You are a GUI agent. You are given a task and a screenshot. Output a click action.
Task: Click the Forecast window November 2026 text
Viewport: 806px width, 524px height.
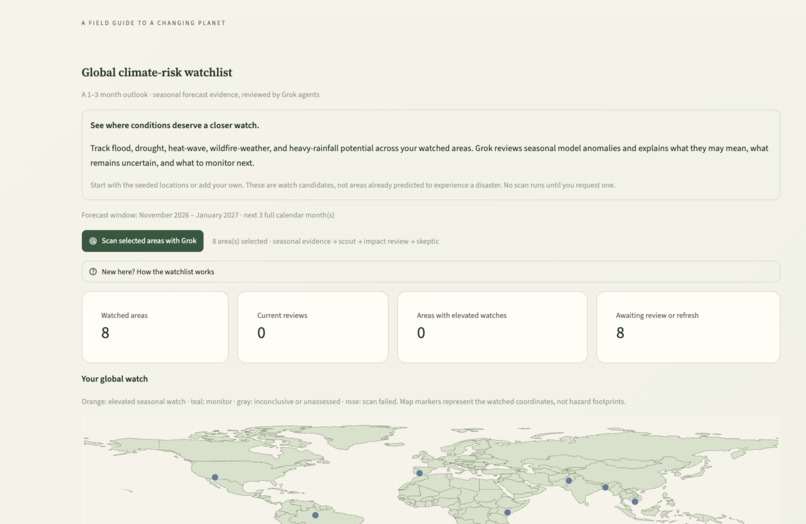(208, 215)
